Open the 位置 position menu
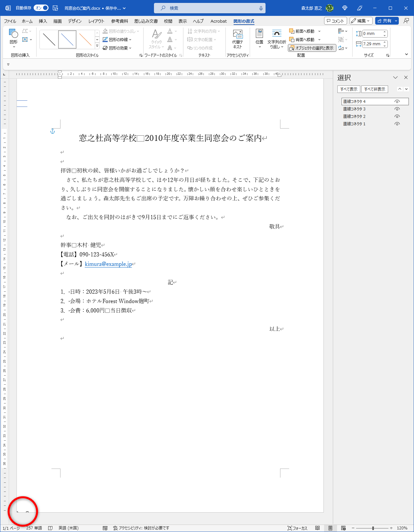Image resolution: width=414 pixels, height=532 pixels. point(259,39)
